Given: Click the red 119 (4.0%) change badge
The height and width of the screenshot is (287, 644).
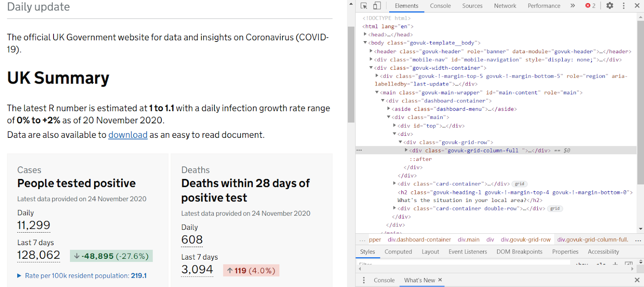Looking at the screenshot, I should coord(251,270).
